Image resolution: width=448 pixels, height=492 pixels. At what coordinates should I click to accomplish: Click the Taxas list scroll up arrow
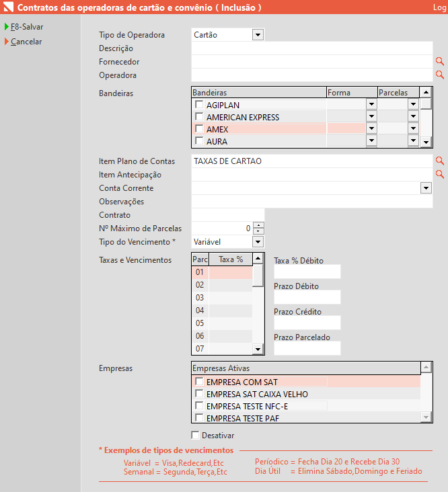(x=258, y=258)
